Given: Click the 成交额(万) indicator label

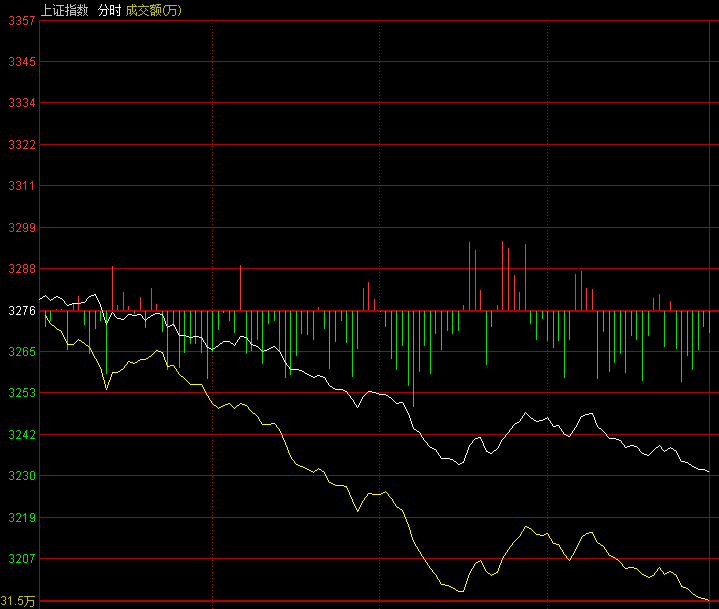Looking at the screenshot, I should [x=154, y=10].
